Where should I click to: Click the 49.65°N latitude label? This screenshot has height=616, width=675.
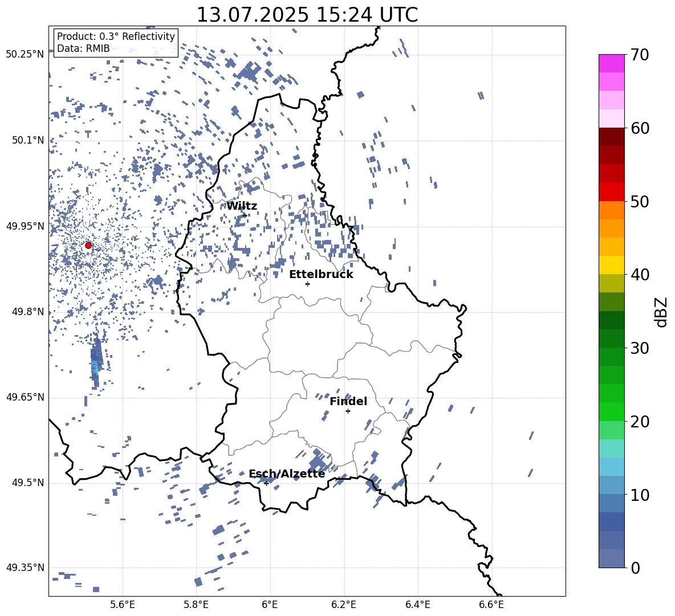click(x=25, y=397)
